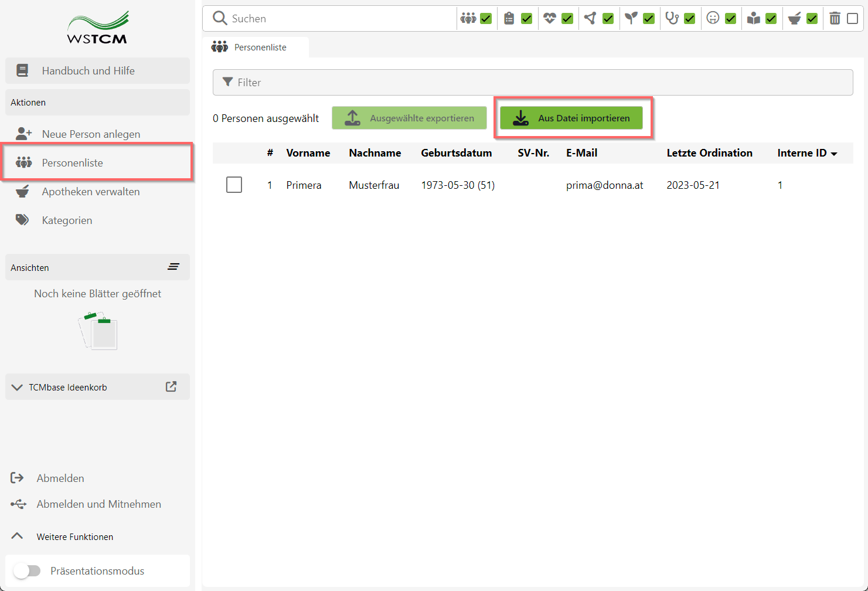Select Neue Person anlegen
This screenshot has height=591, width=868.
point(91,134)
